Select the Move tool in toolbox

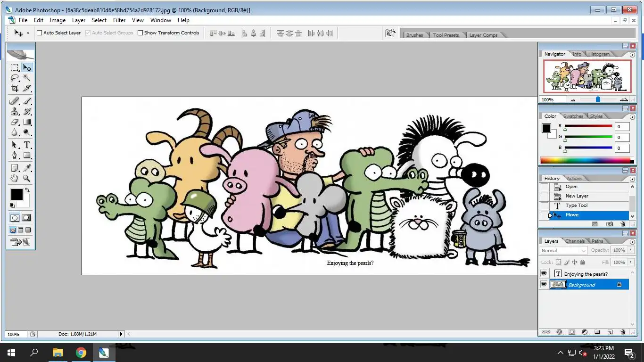27,68
